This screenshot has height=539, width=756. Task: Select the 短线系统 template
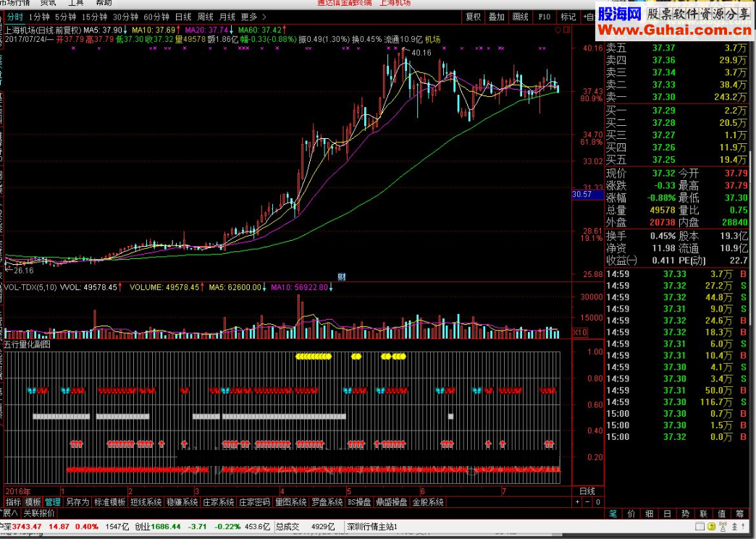click(146, 502)
